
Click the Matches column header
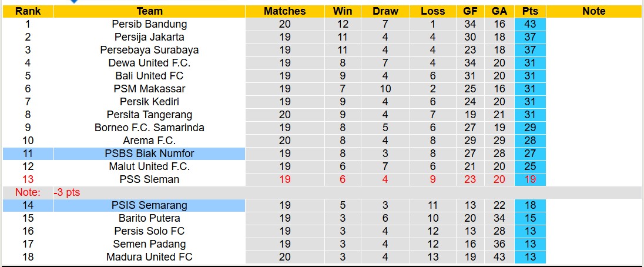click(285, 11)
